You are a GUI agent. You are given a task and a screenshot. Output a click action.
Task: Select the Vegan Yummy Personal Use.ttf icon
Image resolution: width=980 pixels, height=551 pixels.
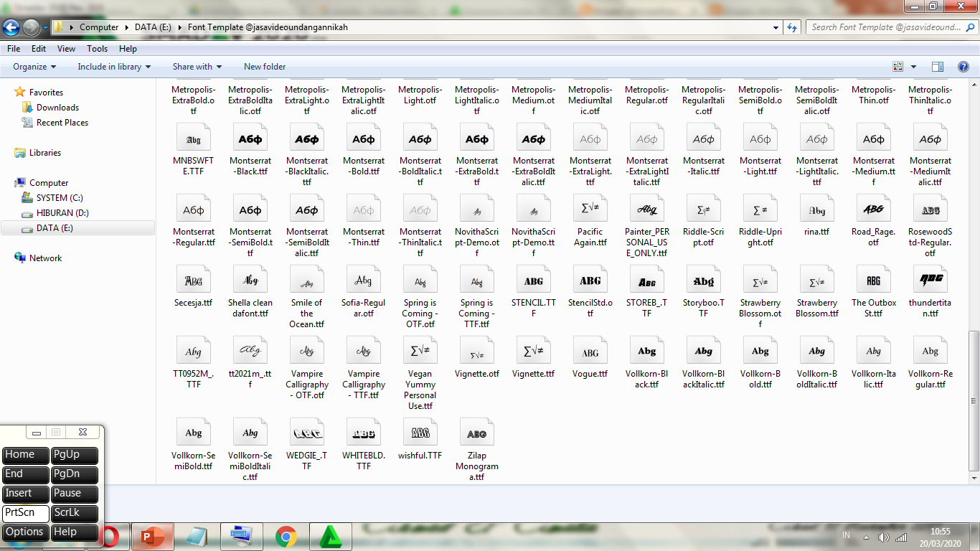pyautogui.click(x=420, y=351)
